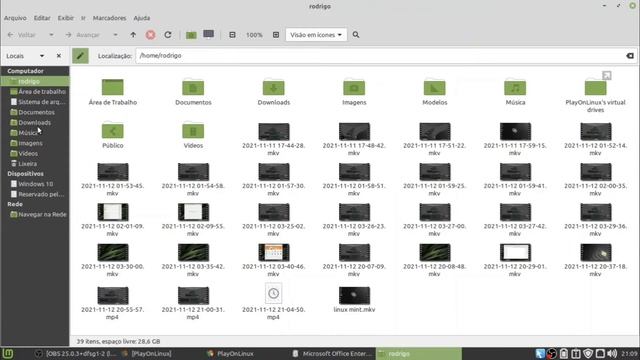Select the Público folder icon
The image size is (640, 360).
[x=113, y=130]
